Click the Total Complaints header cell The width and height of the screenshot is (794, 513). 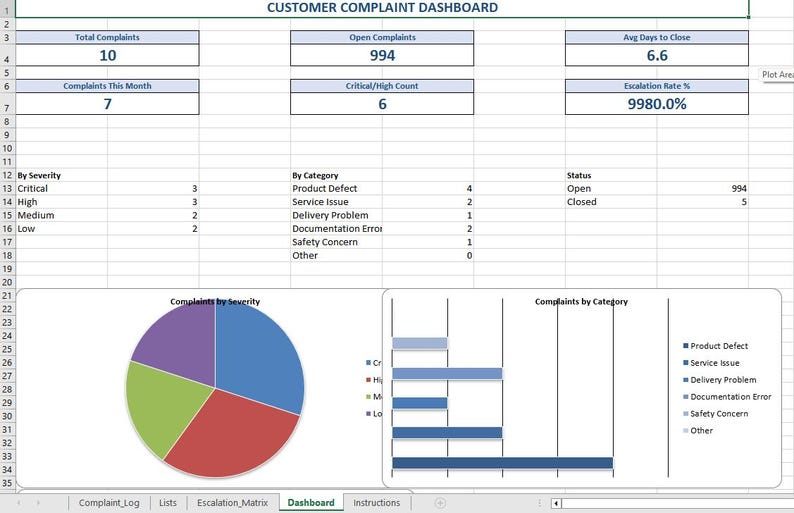107,37
